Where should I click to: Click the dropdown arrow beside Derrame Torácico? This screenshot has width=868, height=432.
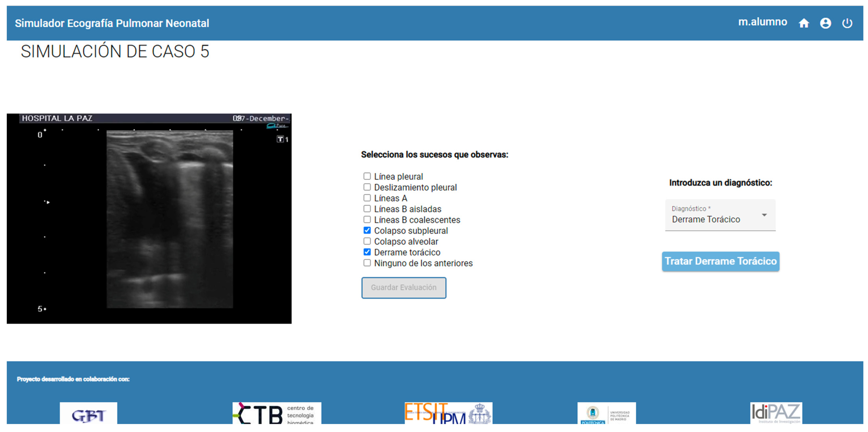point(764,215)
